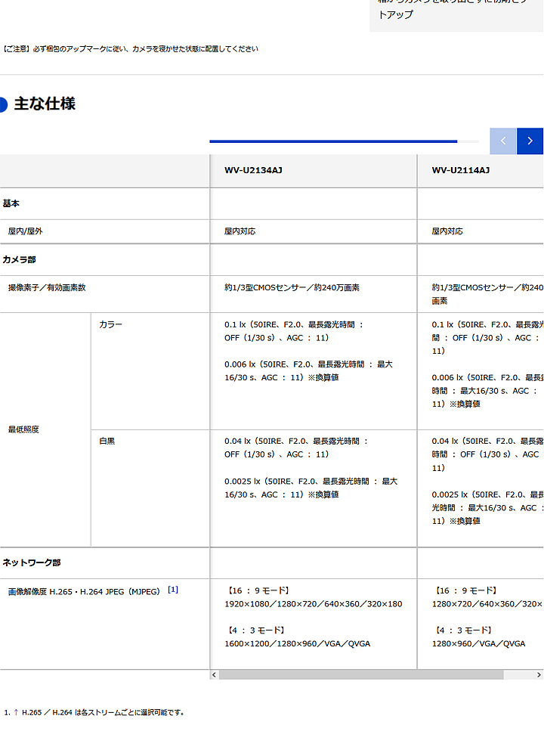Click the ご注意 packing note text
Viewport: 544px width, 756px height.
[130, 48]
